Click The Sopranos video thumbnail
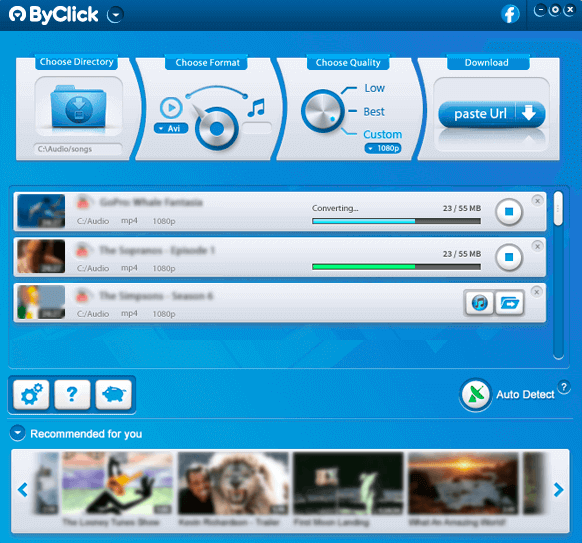This screenshot has height=543, width=582. 41,256
